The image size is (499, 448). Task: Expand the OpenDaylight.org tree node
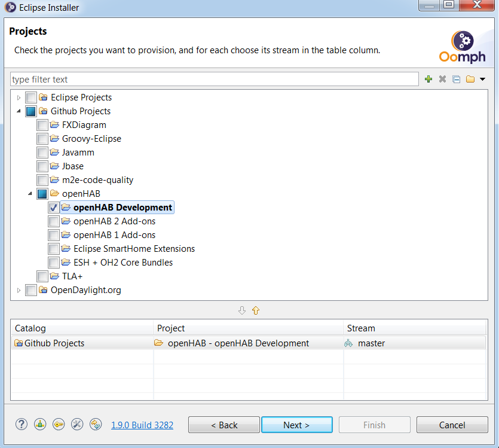19,290
